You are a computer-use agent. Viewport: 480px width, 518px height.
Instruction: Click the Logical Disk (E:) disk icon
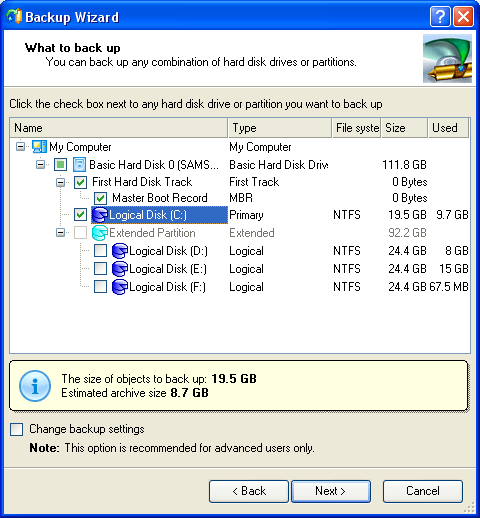point(120,269)
